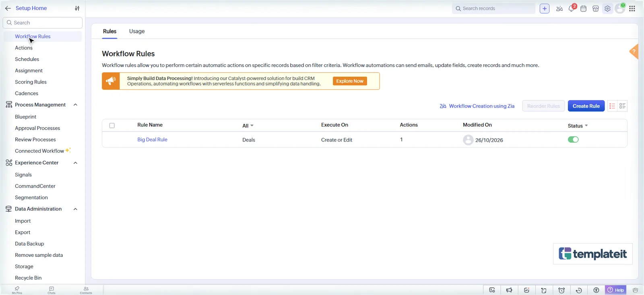This screenshot has width=644, height=295.
Task: Collapse the Data Administration section
Action: tap(75, 209)
